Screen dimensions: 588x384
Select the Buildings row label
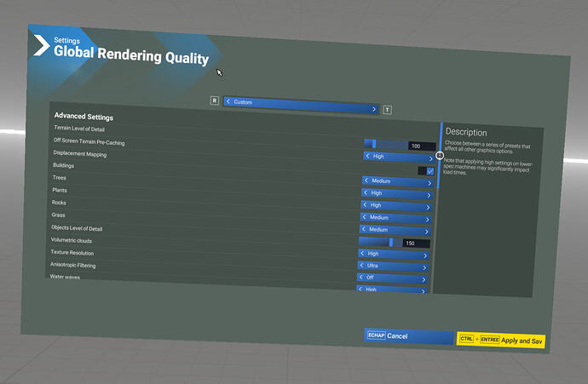click(x=63, y=165)
